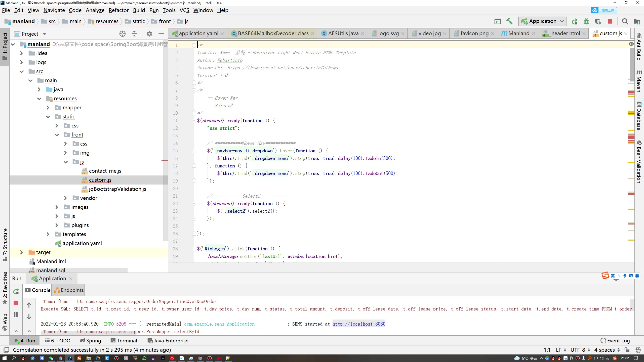Toggle code fold at line 11
Viewport: 644px width, 362px height.
coord(194,121)
